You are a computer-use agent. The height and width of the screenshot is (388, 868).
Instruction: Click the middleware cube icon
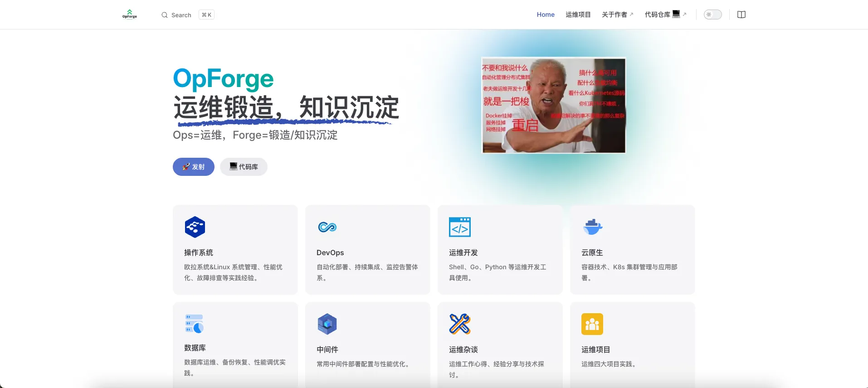tap(327, 324)
